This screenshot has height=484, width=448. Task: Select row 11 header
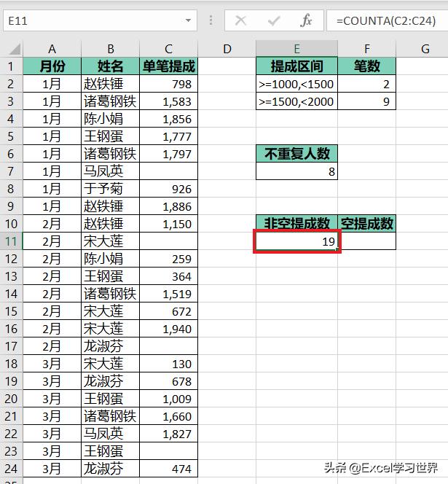(x=11, y=241)
